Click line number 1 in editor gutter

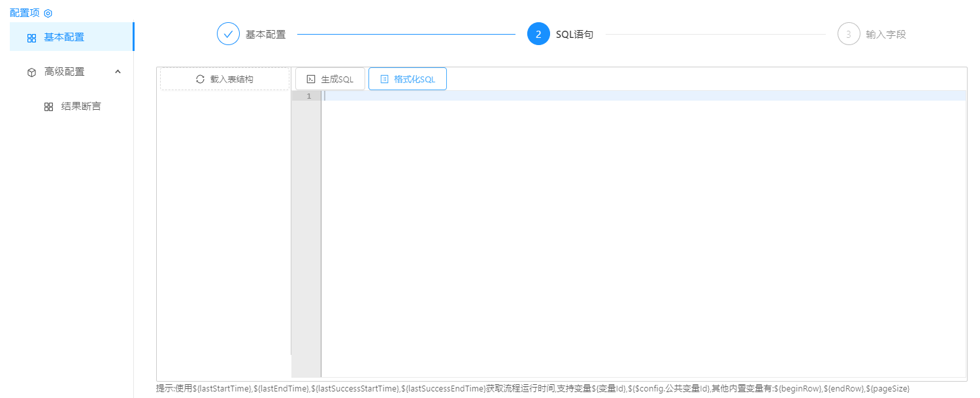pyautogui.click(x=308, y=96)
